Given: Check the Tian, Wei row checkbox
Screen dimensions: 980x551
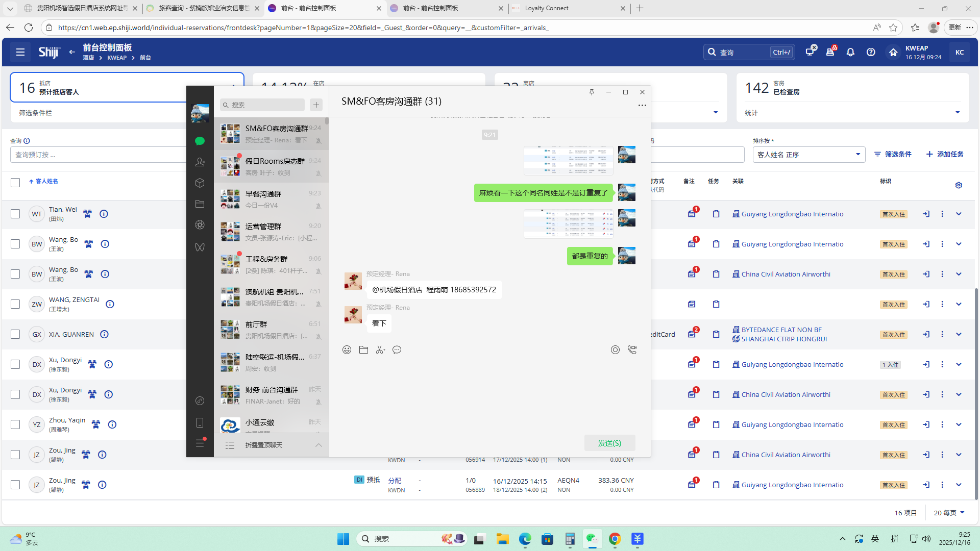Looking at the screenshot, I should click(15, 214).
